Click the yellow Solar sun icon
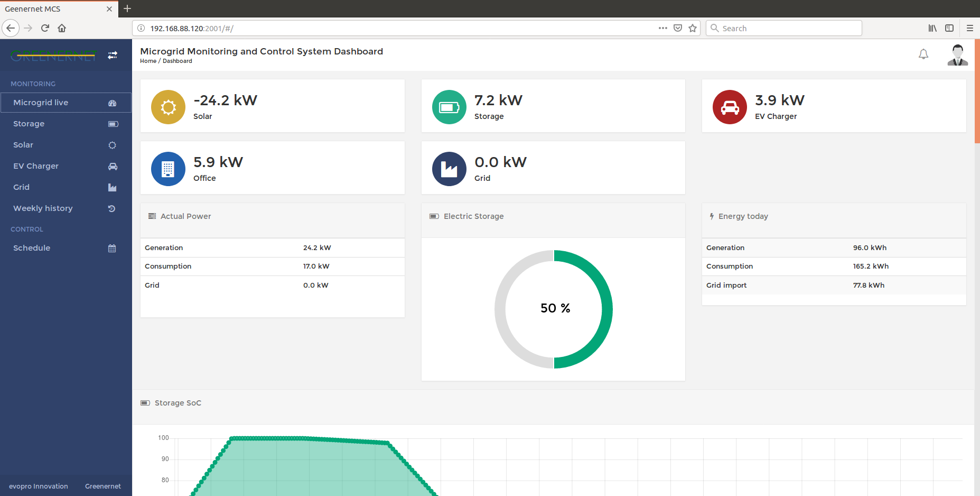This screenshot has height=496, width=980. (x=168, y=107)
